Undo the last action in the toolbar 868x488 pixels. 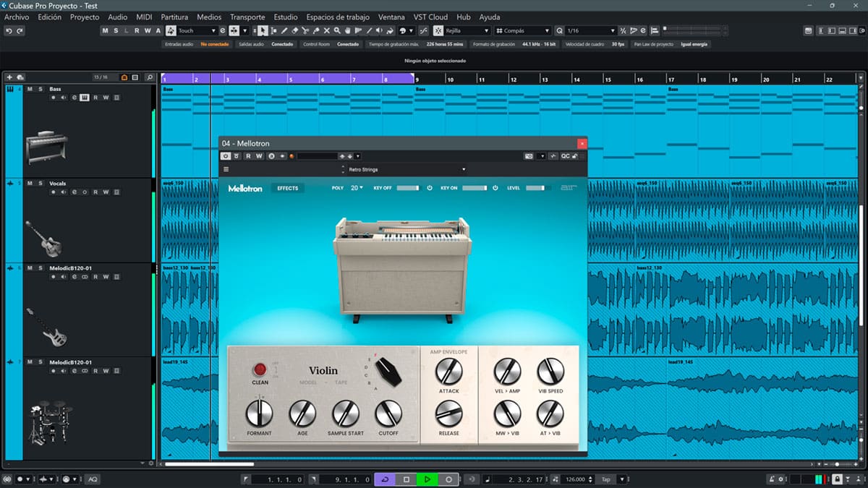pos(9,31)
